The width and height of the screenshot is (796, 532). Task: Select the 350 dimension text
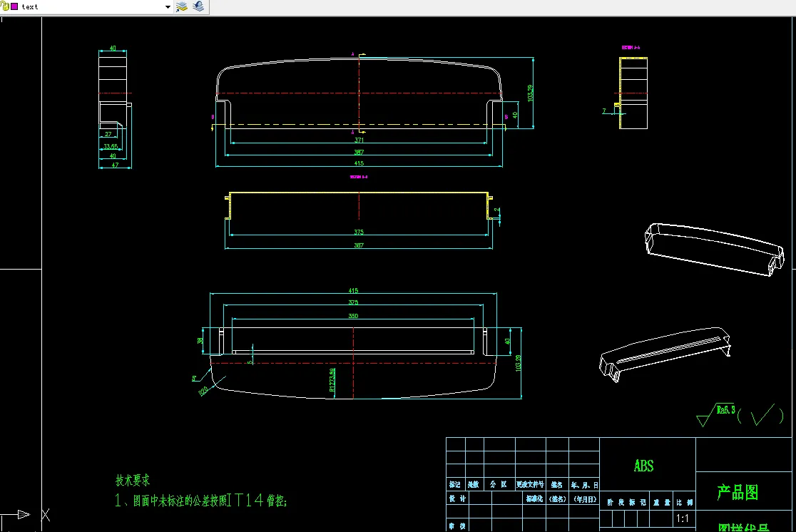(x=353, y=316)
